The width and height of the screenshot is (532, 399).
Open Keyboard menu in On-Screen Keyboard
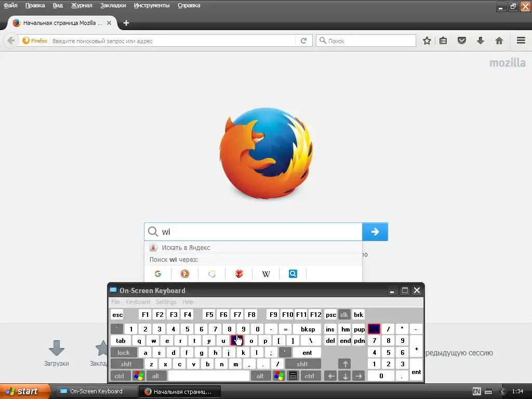pyautogui.click(x=138, y=302)
